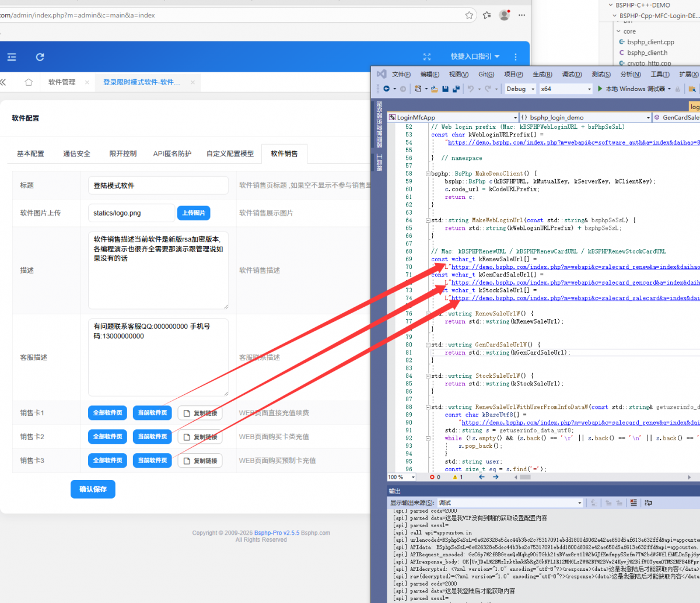700x603 pixels.
Task: Click the refresh icon in admin header
Action: [x=40, y=57]
